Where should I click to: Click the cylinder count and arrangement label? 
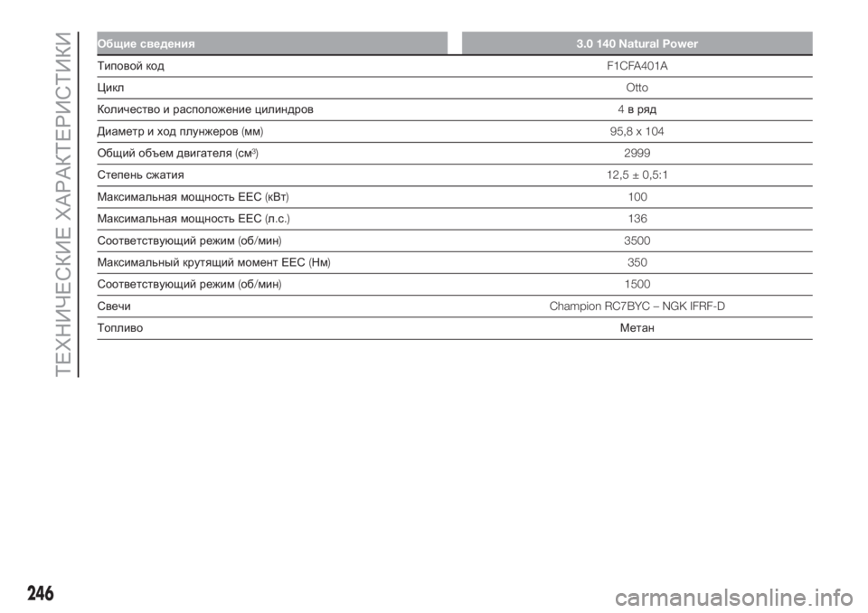coord(204,110)
